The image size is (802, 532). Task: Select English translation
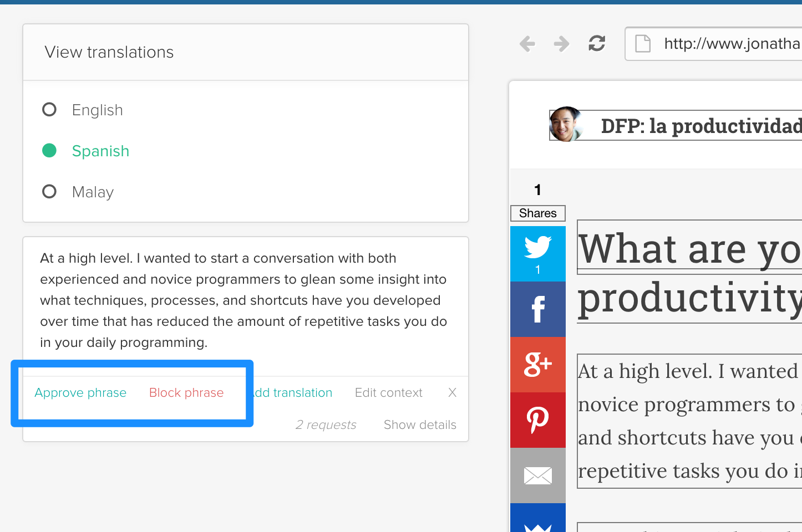point(83,110)
